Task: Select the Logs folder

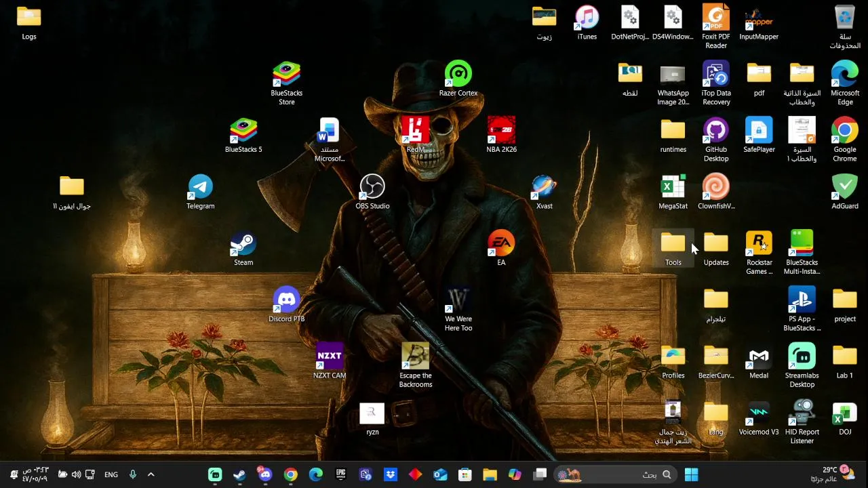Action: pos(29,23)
